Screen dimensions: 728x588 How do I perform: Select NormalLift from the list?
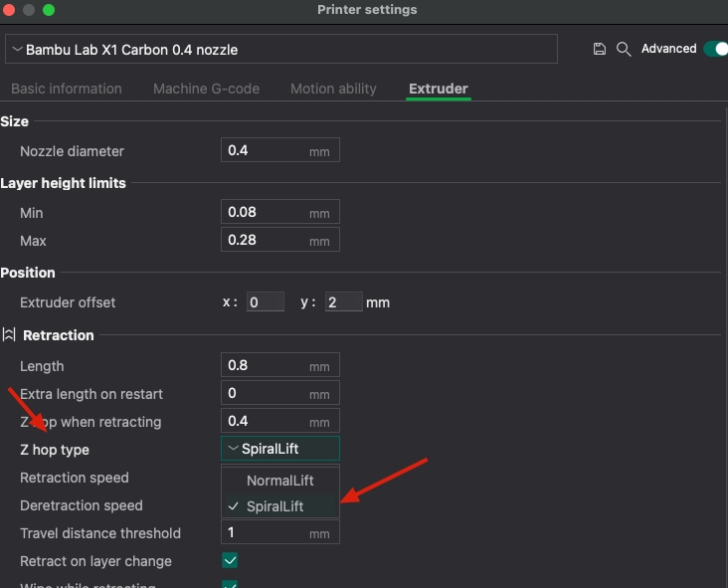tap(279, 481)
